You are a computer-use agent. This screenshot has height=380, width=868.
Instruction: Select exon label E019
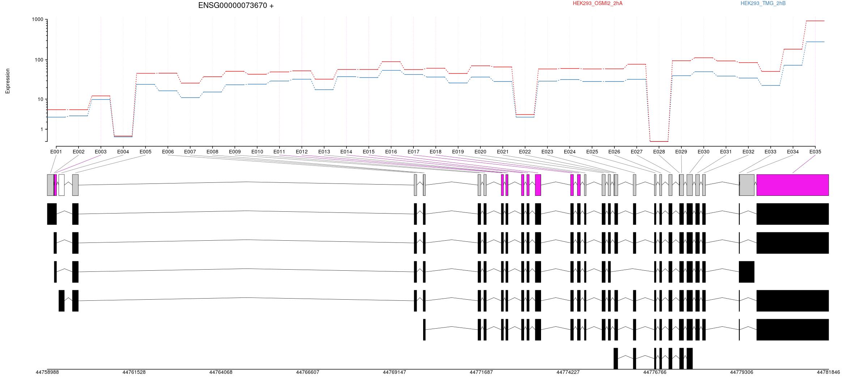point(458,152)
